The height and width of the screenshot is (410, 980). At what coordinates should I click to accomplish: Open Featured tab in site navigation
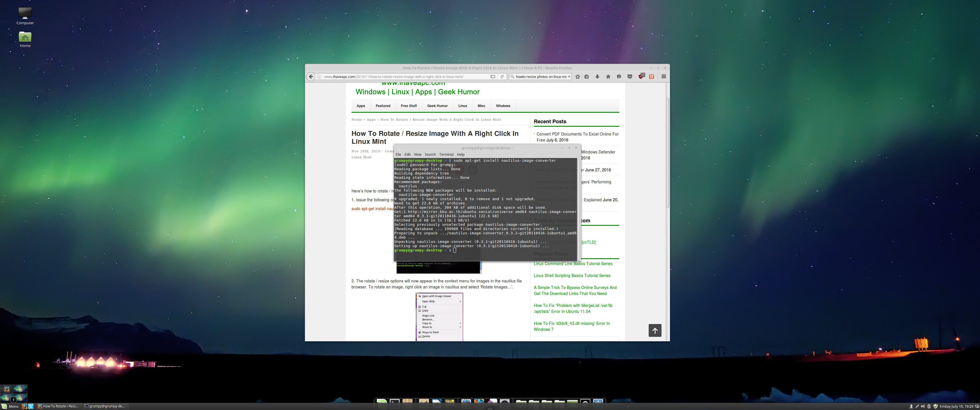383,106
